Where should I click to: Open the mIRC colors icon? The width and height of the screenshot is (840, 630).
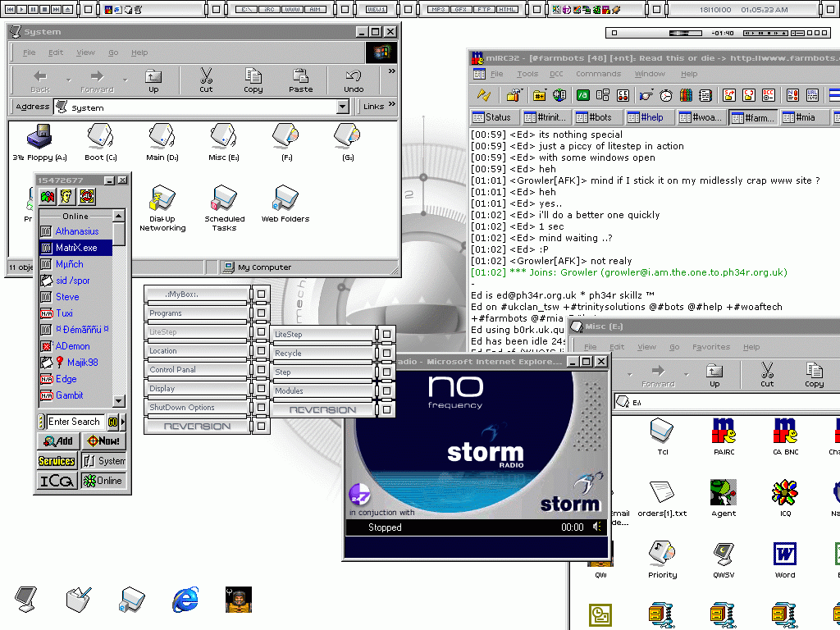[x=686, y=95]
